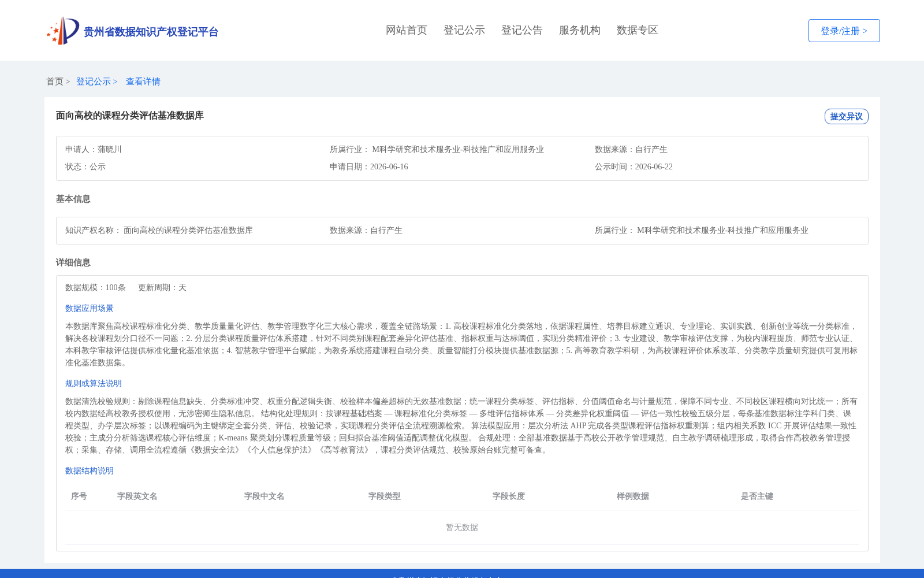Click the 登录/注册 button
The width and height of the screenshot is (924, 578).
coord(844,31)
